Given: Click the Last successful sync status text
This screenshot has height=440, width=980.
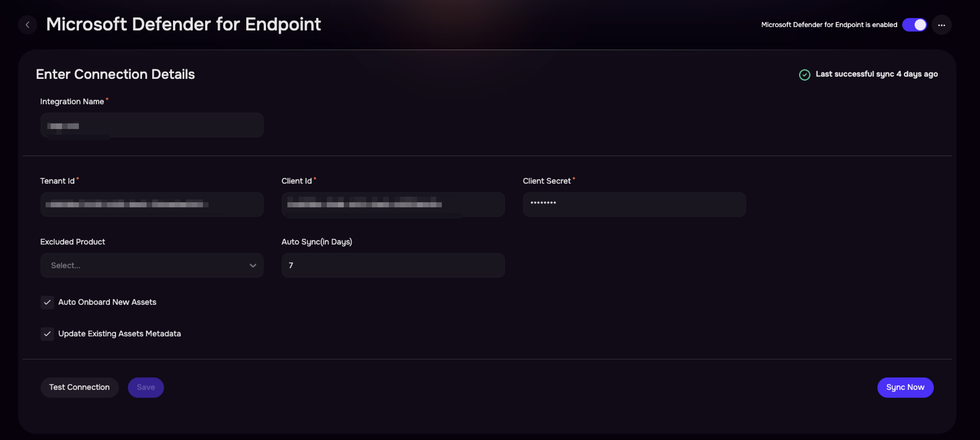Looking at the screenshot, I should (x=877, y=74).
